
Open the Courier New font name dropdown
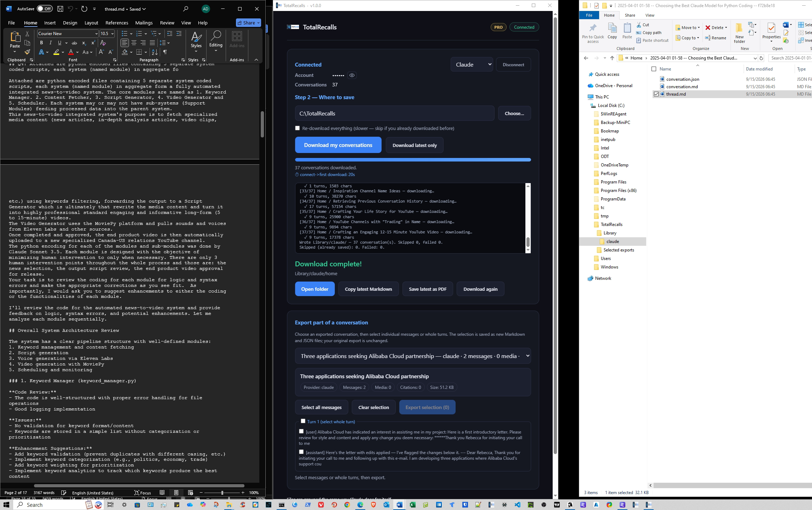point(96,34)
